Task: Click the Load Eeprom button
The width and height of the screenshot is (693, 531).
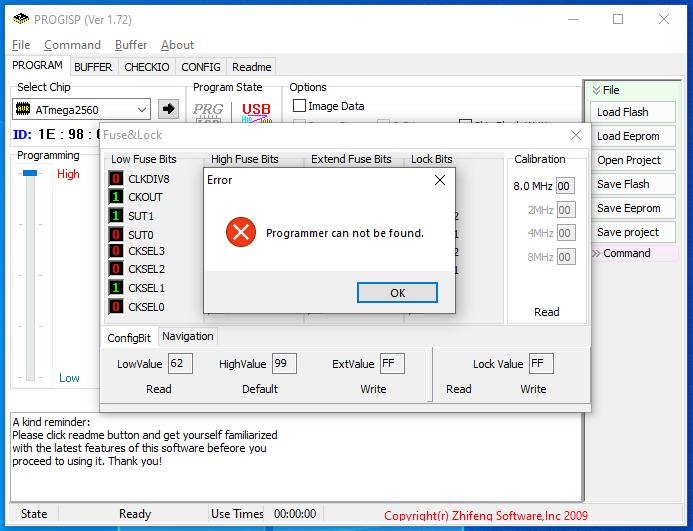Action: click(x=632, y=136)
